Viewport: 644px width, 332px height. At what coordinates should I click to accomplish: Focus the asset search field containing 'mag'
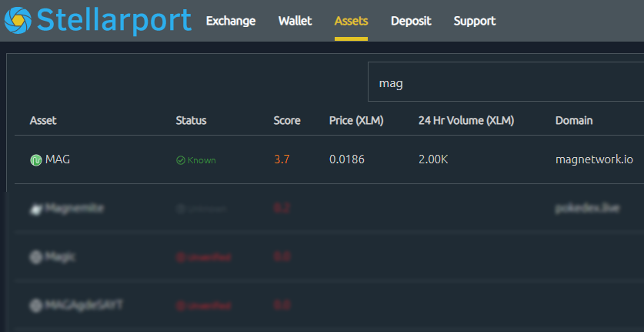pos(506,82)
